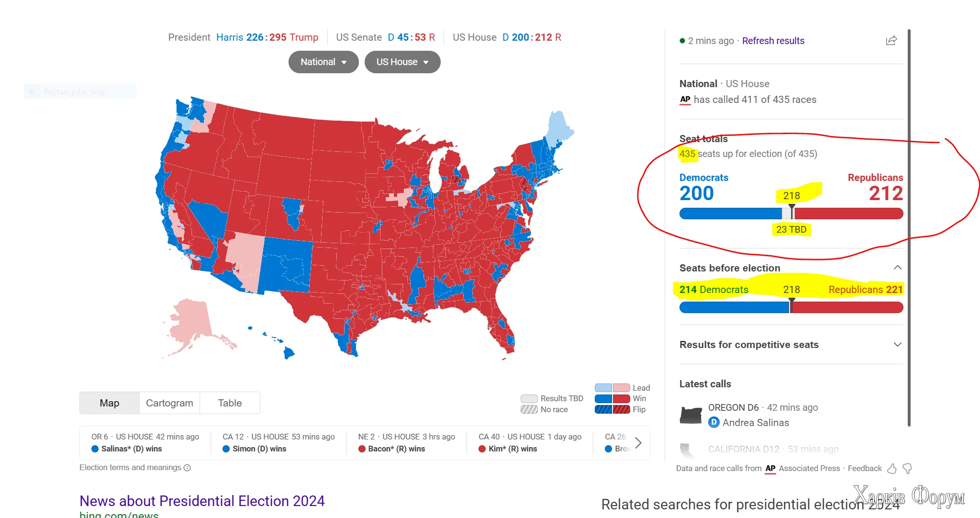Switch to the Table view tab
The width and height of the screenshot is (980, 518).
click(230, 403)
